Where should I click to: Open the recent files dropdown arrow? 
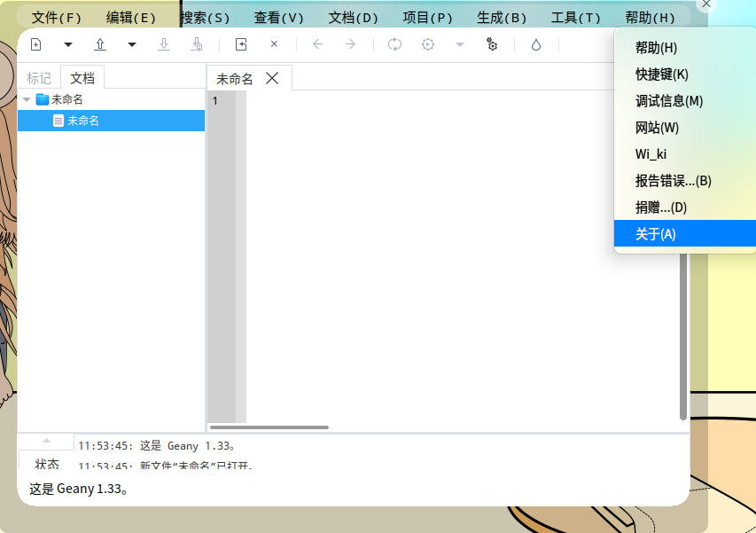click(x=132, y=45)
